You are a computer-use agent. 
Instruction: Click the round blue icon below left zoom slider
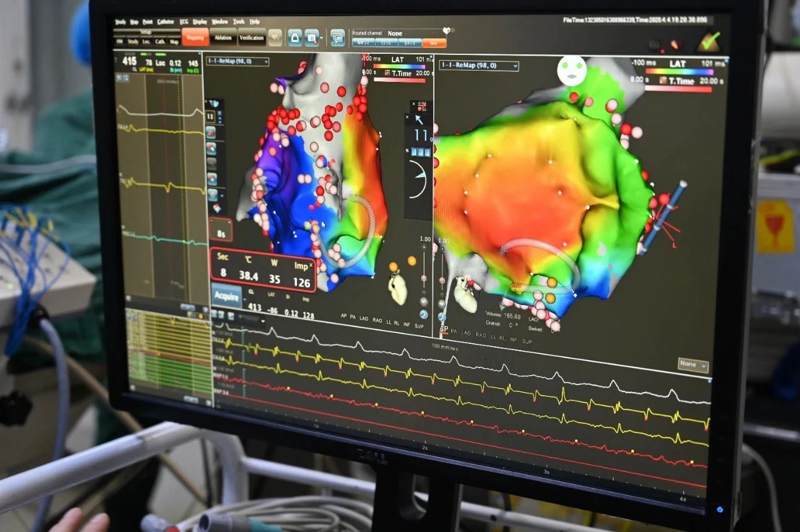pyautogui.click(x=424, y=314)
